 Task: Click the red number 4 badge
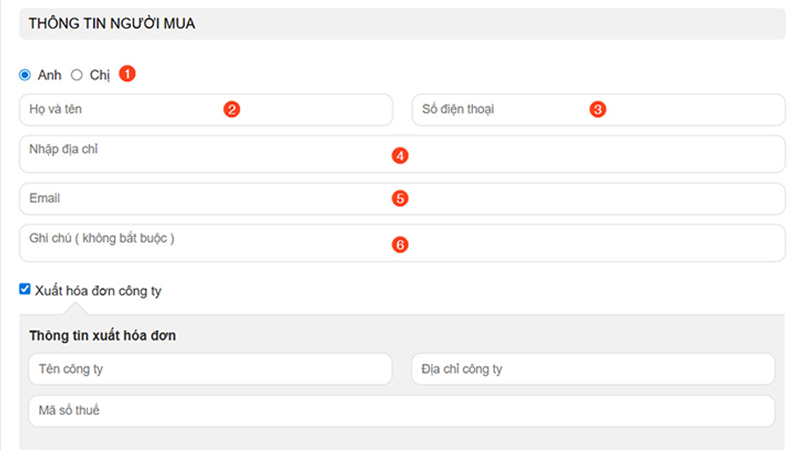[400, 155]
